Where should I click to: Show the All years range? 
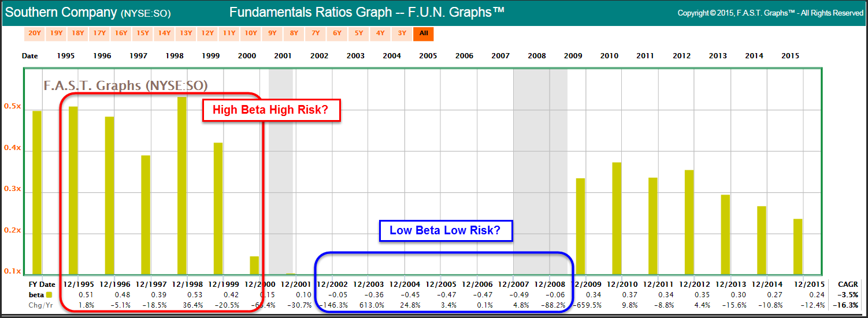pos(424,33)
